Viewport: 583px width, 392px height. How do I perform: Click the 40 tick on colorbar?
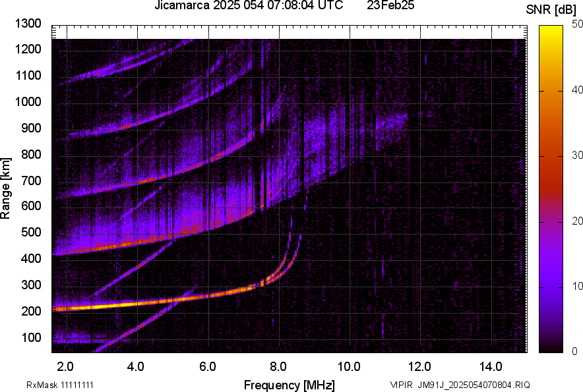577,90
